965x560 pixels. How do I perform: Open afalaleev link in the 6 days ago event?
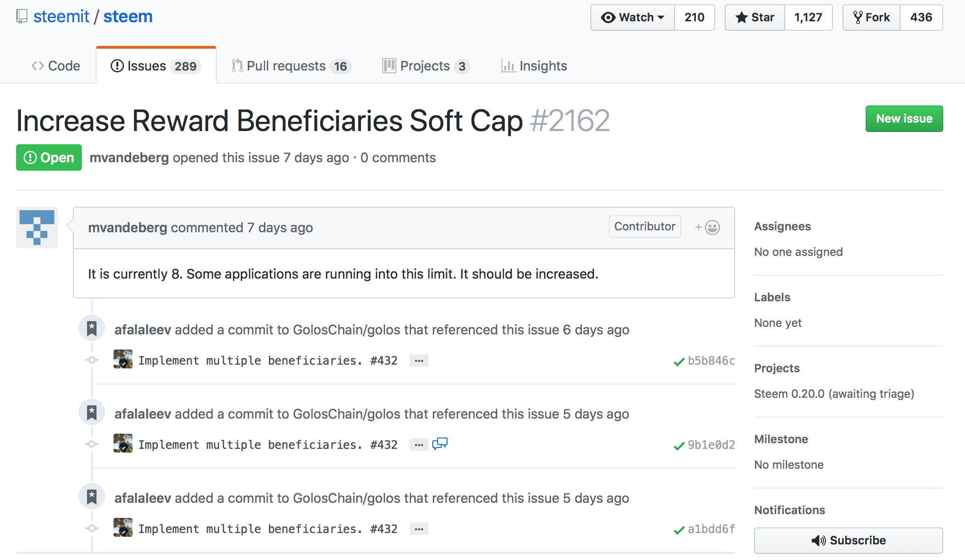tap(143, 330)
